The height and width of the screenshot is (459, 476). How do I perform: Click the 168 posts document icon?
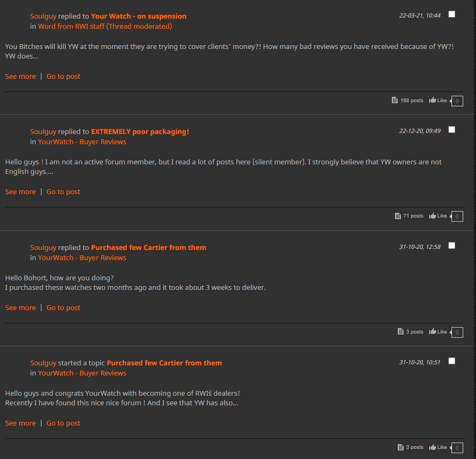tap(395, 101)
